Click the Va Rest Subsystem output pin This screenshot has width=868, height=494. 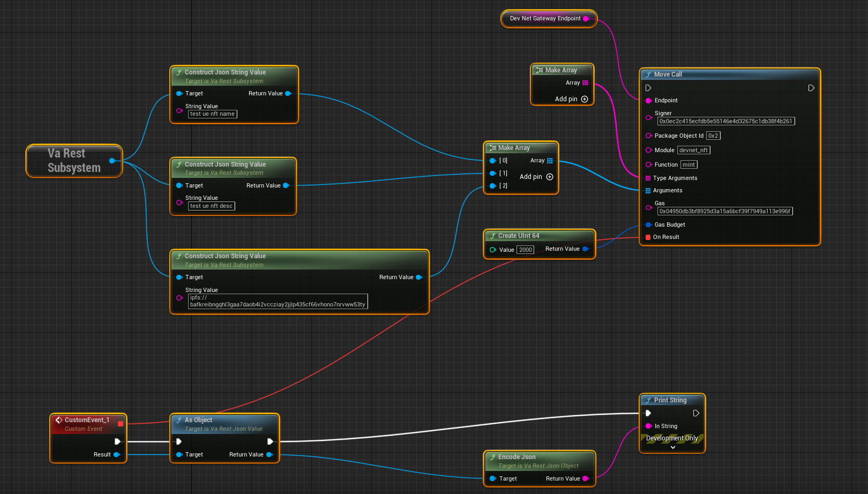[x=112, y=161]
